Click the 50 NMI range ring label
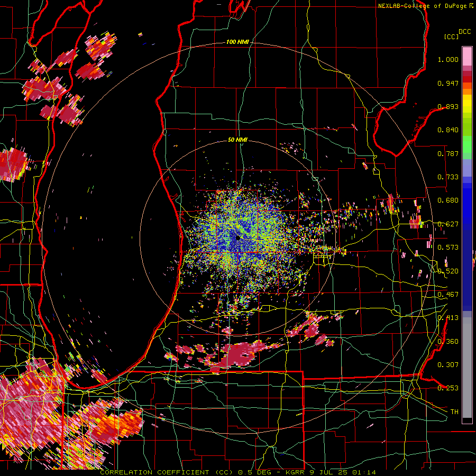 pyautogui.click(x=237, y=140)
